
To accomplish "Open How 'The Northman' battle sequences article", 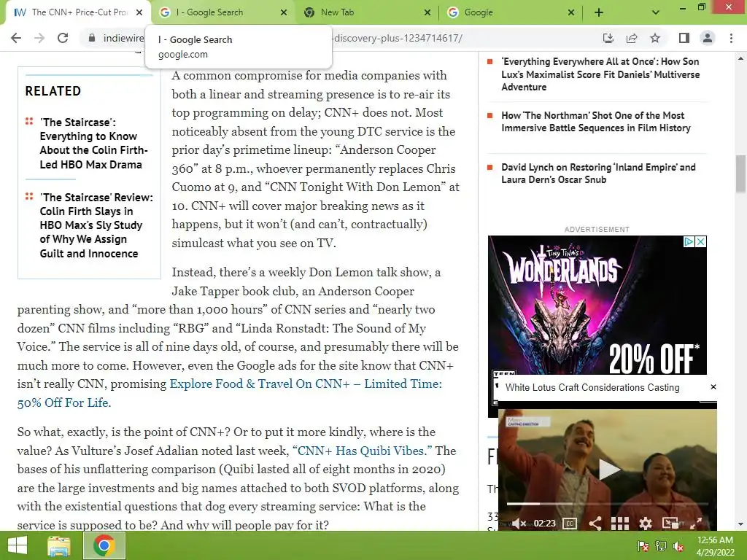I will point(596,122).
